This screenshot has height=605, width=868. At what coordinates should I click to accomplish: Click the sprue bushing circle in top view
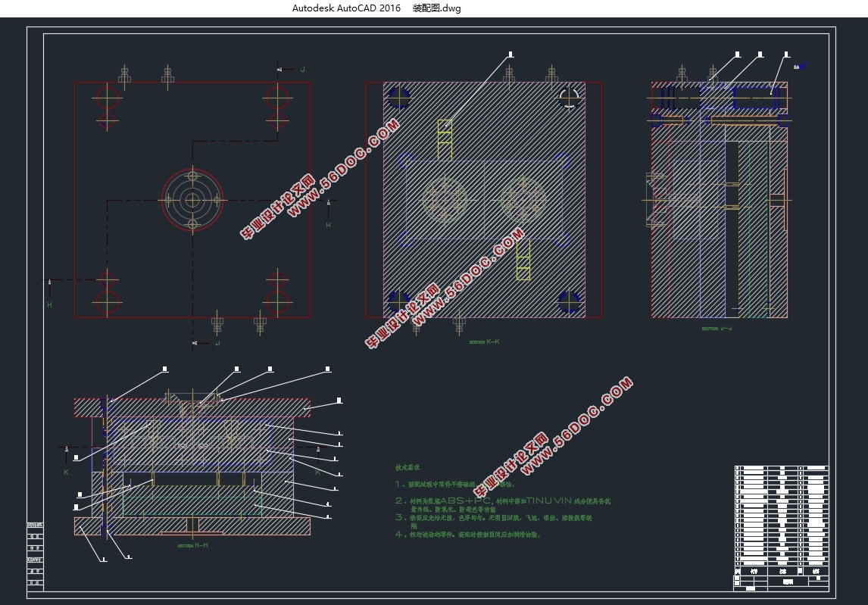coord(192,200)
